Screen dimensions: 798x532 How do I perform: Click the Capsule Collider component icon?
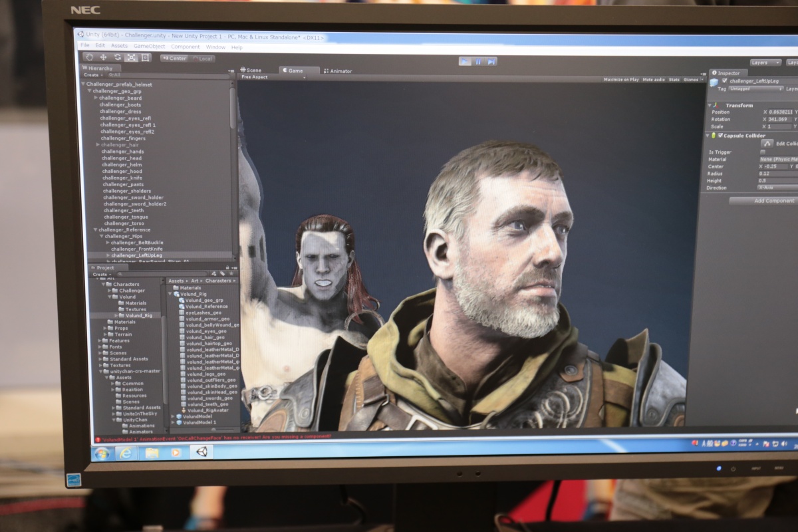point(714,135)
